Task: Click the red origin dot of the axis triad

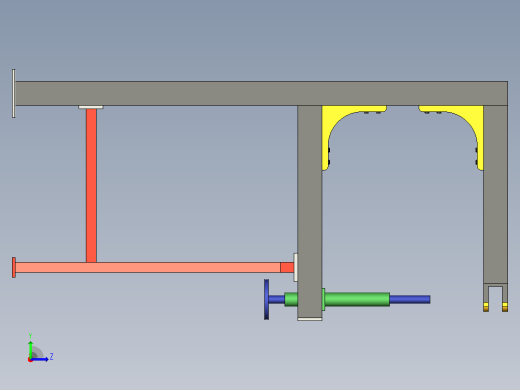Action: coord(30,360)
